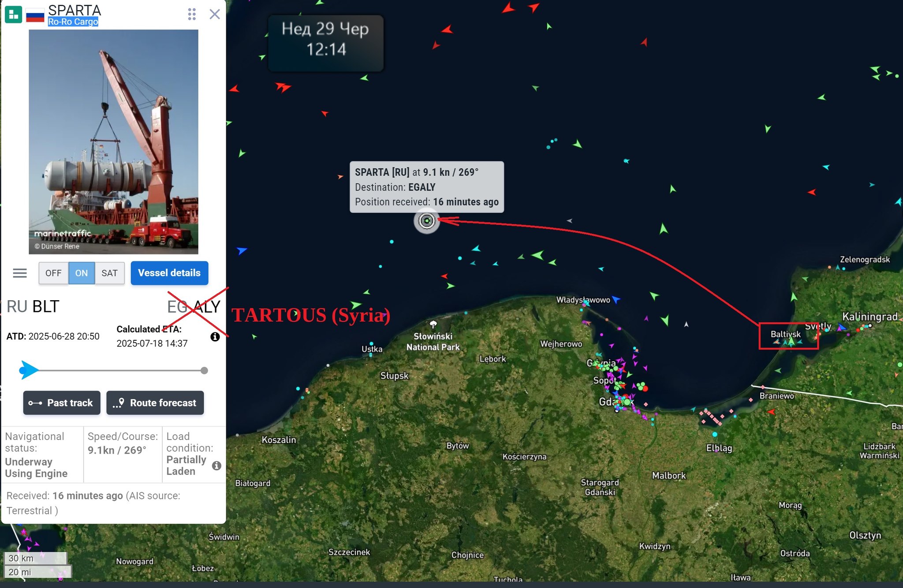Viewport: 903px width, 588px height.
Task: Select the SPARTA target marker on the map
Action: [426, 220]
